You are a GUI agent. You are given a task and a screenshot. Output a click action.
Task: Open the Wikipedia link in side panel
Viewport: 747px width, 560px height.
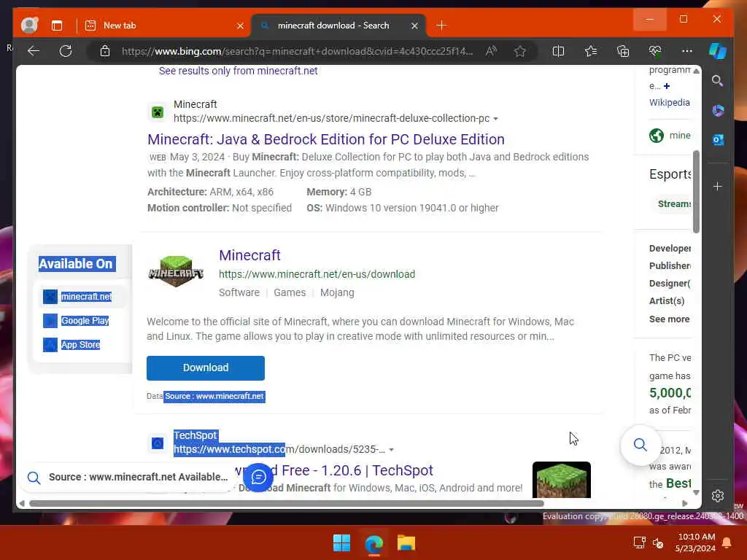coord(670,102)
